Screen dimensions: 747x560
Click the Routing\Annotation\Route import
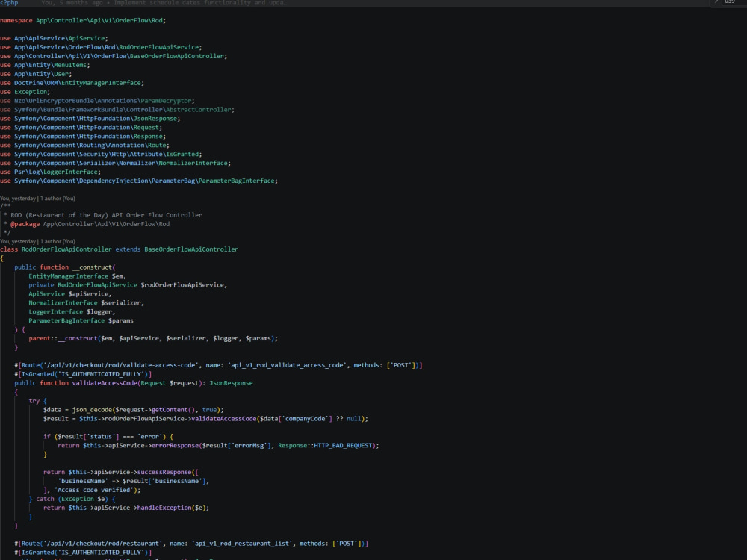coord(85,146)
